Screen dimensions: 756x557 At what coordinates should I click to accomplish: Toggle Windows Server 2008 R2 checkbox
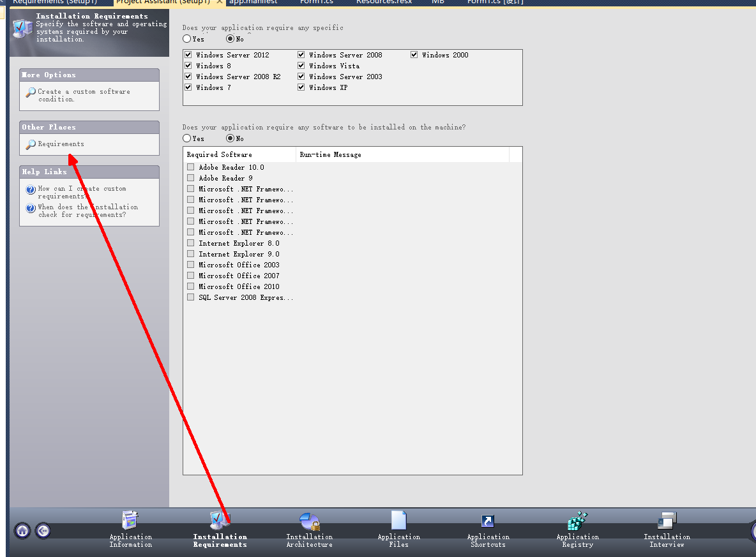tap(188, 77)
